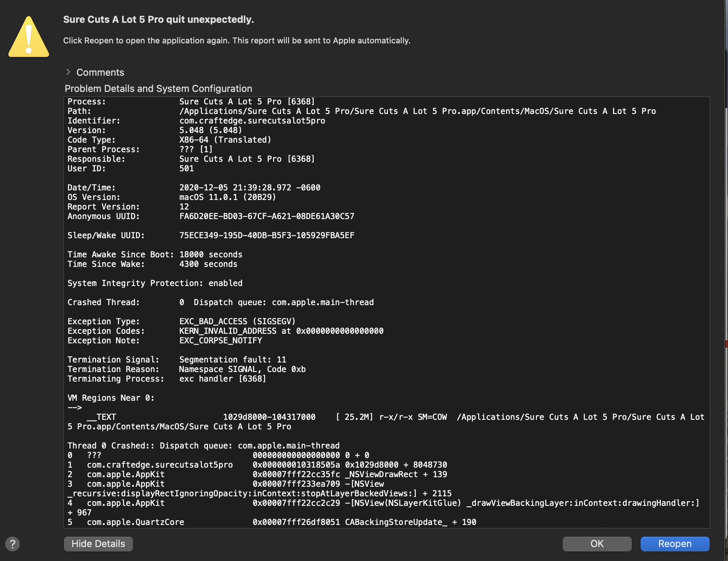The width and height of the screenshot is (728, 561).
Task: Click Exception Codes KERN_INVALID_ADDRESS line
Action: click(x=225, y=331)
